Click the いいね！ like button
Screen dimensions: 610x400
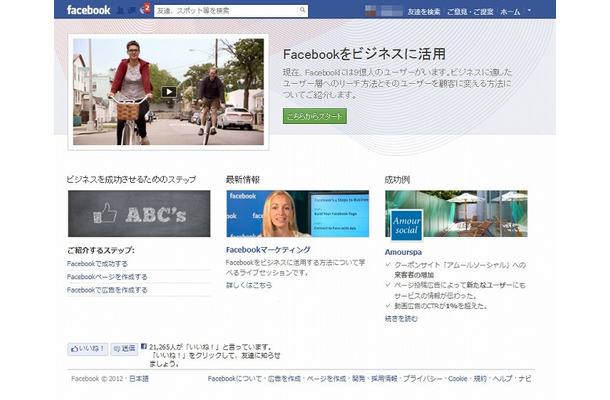pos(88,349)
